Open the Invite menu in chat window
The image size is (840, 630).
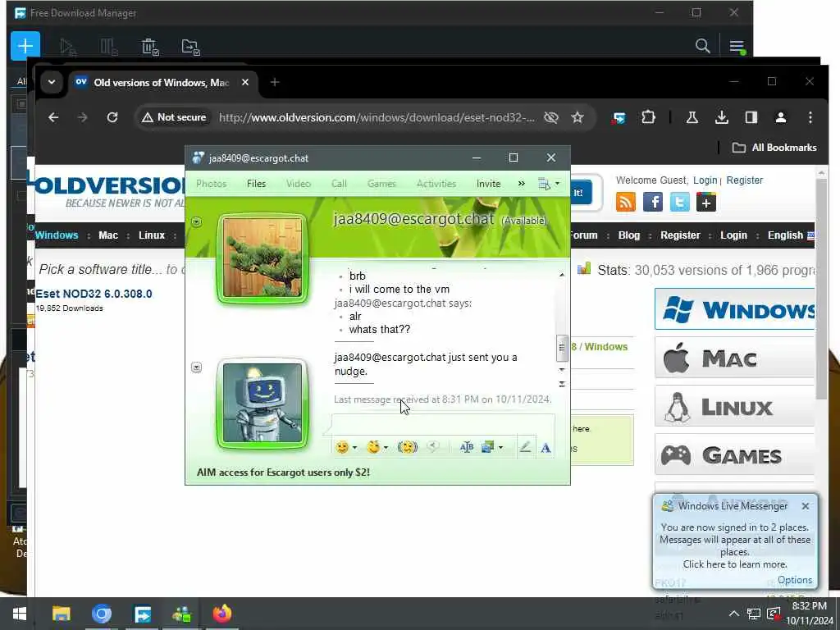[x=489, y=184]
